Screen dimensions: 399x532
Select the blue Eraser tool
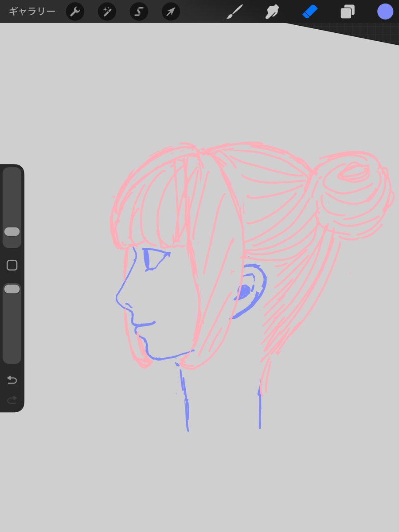(x=310, y=12)
